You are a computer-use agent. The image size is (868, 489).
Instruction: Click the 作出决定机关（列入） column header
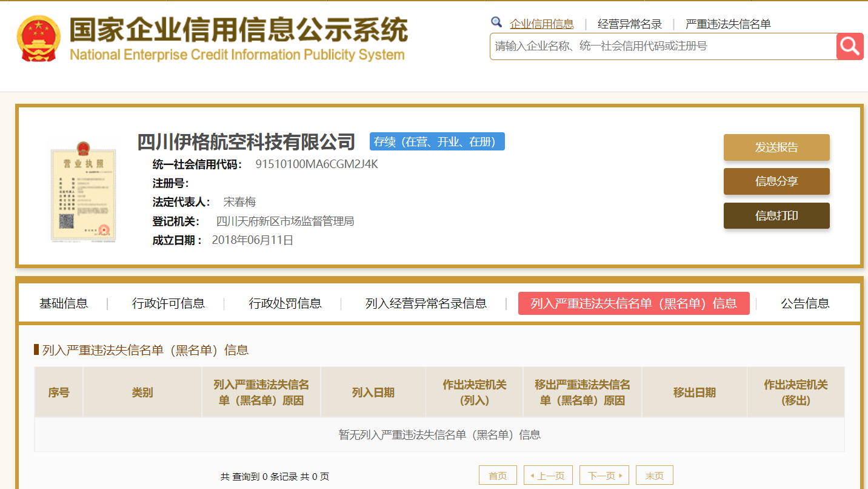[475, 393]
